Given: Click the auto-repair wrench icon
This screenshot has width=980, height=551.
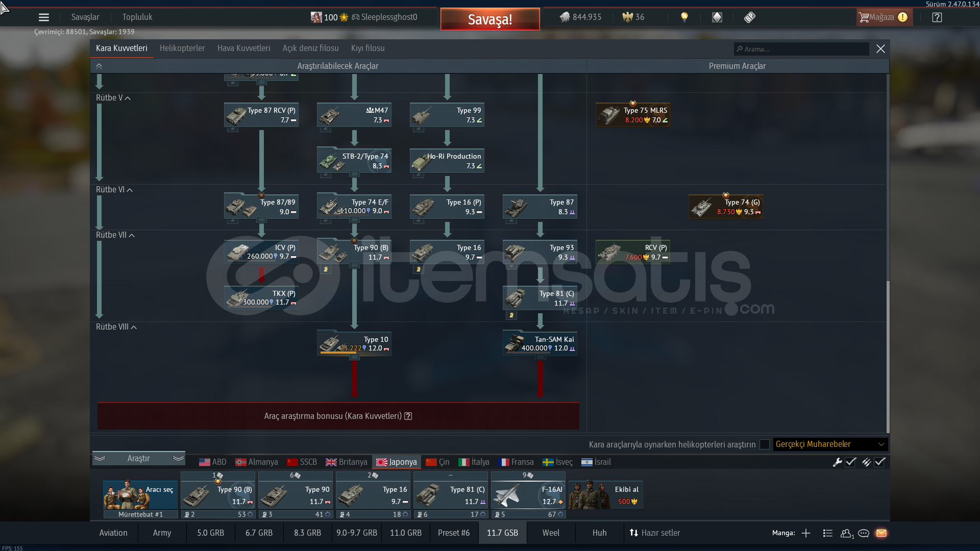Looking at the screenshot, I should pos(837,462).
